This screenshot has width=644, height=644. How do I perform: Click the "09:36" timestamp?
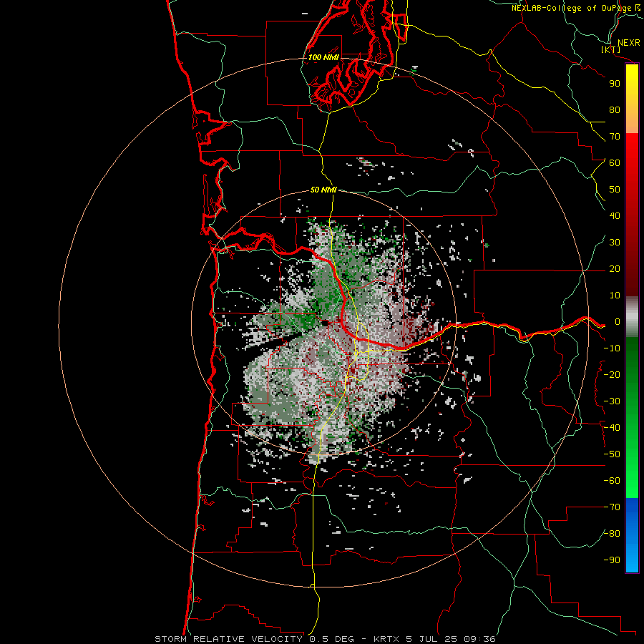479,639
